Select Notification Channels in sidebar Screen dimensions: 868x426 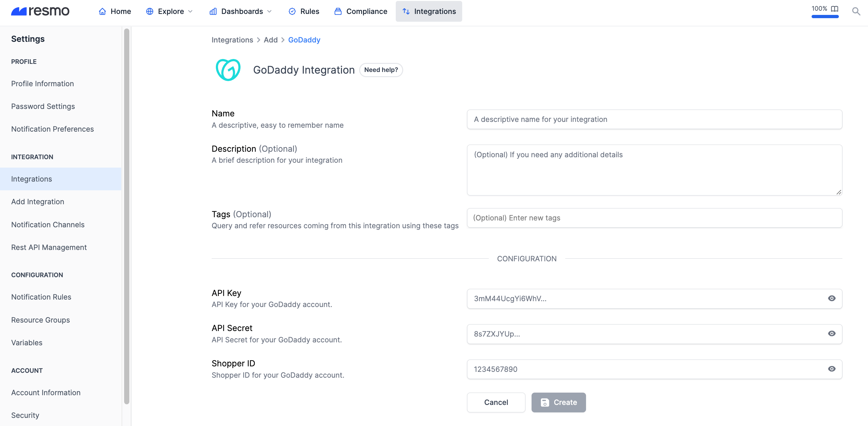pyautogui.click(x=48, y=224)
